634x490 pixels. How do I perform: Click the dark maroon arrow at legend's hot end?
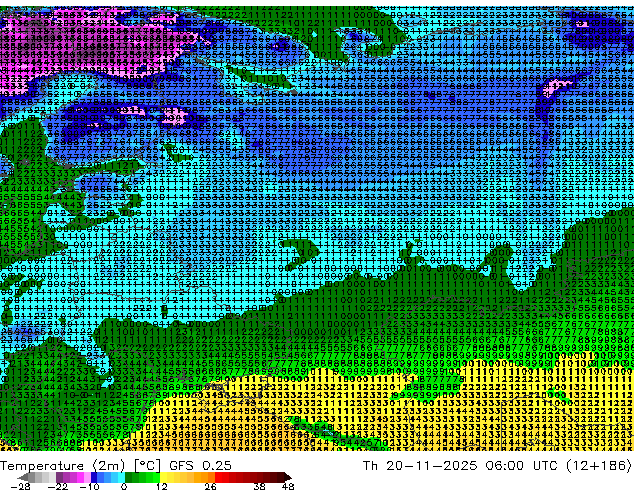coord(287,477)
